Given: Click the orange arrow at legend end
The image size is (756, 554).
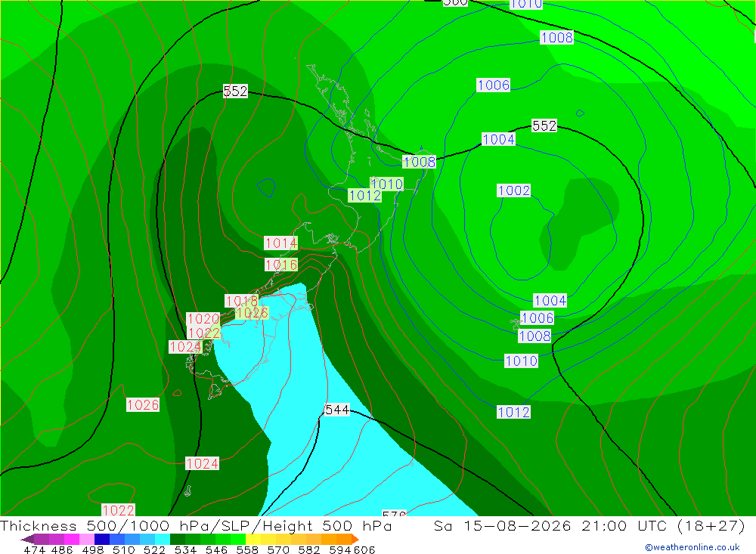Looking at the screenshot, I should tap(355, 539).
